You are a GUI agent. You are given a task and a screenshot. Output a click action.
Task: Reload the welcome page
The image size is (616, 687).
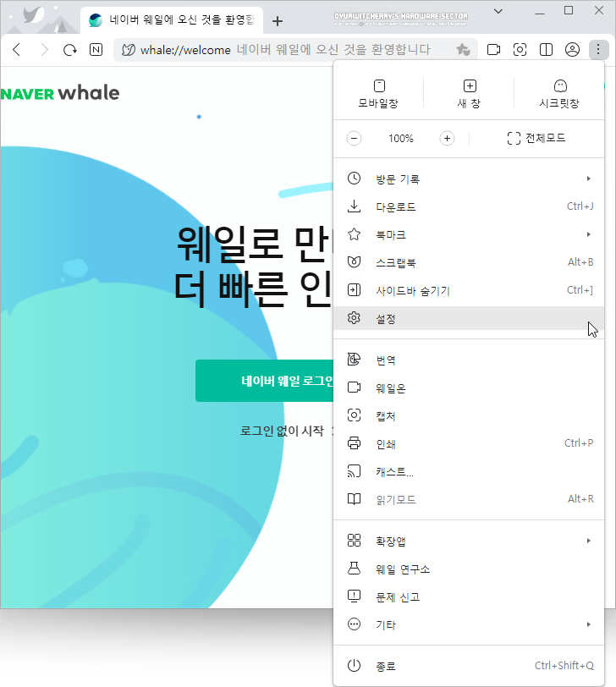(69, 50)
